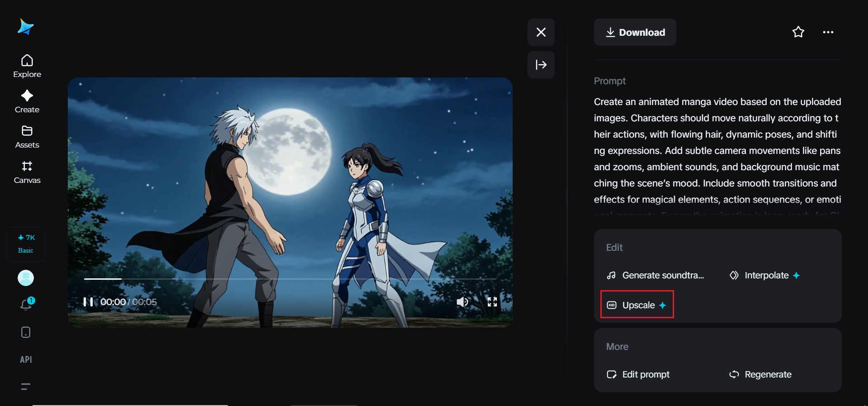Expand the sidebar menu icon at bottom
Screen dimensions: 868x406
pos(26,387)
